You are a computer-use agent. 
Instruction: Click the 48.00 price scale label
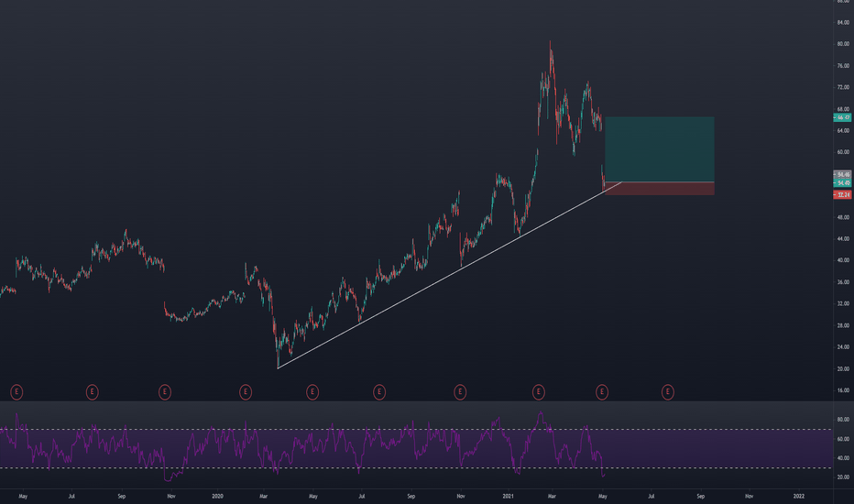pyautogui.click(x=843, y=217)
